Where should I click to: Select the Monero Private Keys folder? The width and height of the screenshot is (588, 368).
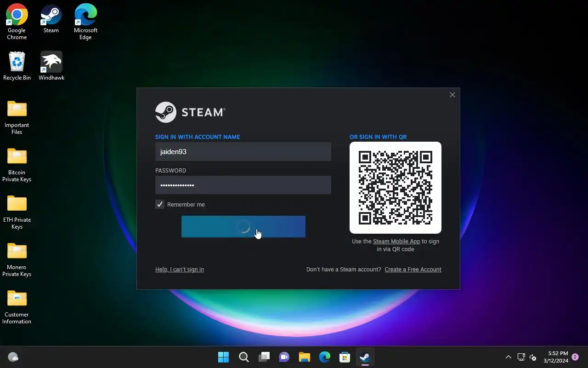tap(17, 259)
